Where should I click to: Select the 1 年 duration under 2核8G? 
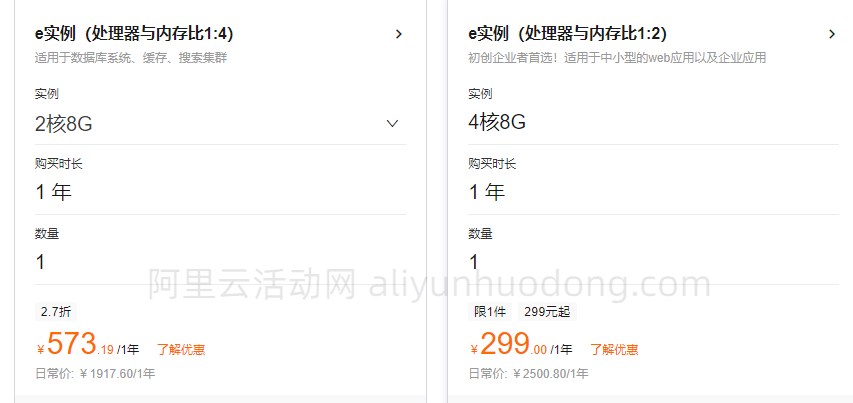(x=53, y=192)
